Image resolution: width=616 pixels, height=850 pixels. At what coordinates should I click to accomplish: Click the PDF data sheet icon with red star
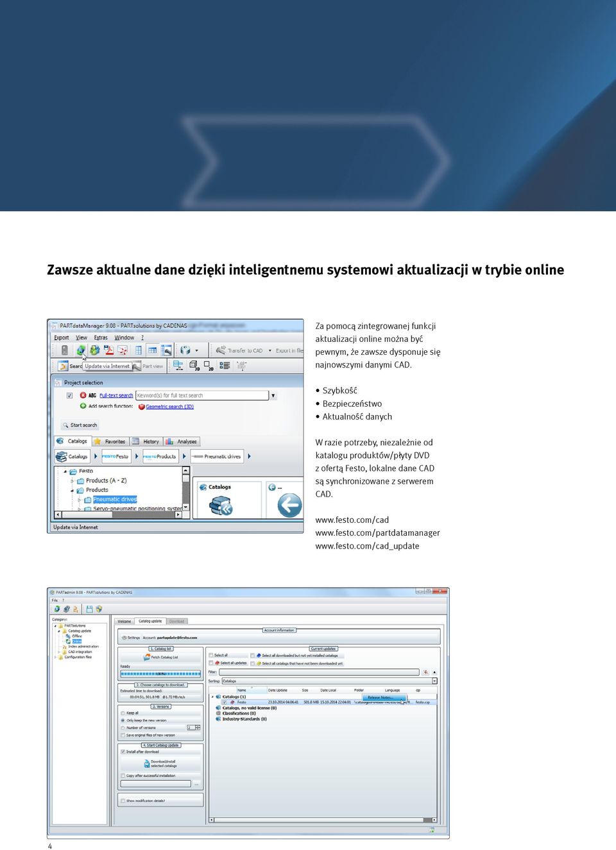tap(123, 350)
